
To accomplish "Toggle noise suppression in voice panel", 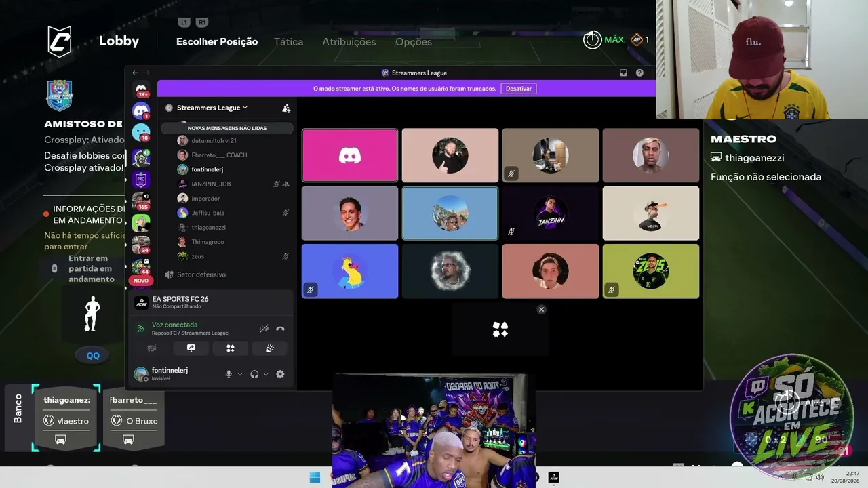I will click(x=264, y=329).
